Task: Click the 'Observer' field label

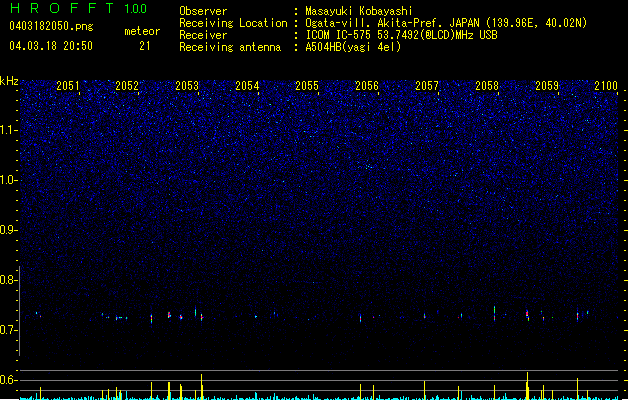Action: 203,11
